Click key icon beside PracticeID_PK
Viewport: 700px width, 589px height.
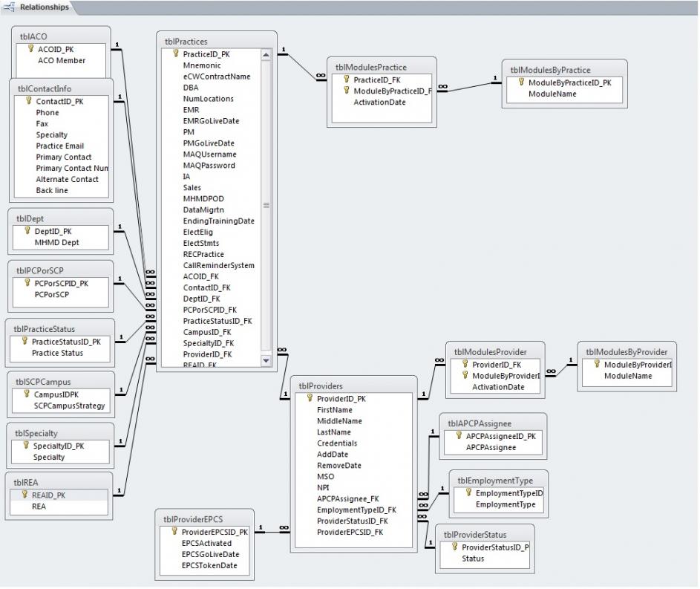(176, 53)
